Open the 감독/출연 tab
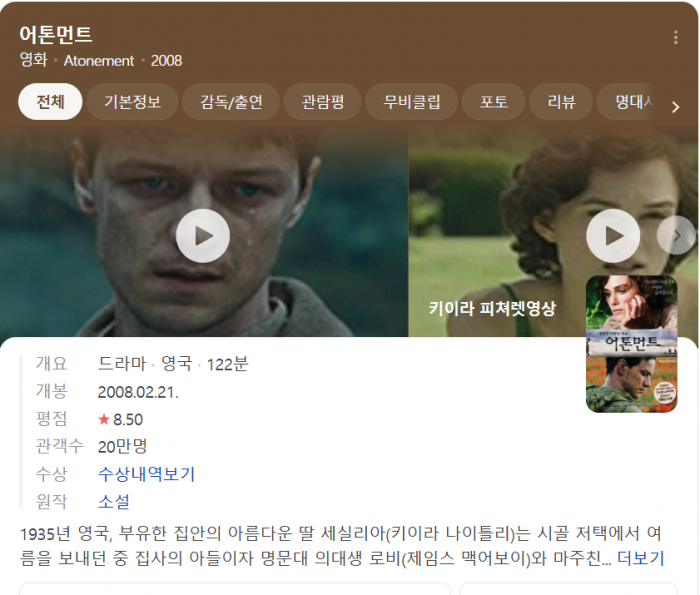 [231, 102]
